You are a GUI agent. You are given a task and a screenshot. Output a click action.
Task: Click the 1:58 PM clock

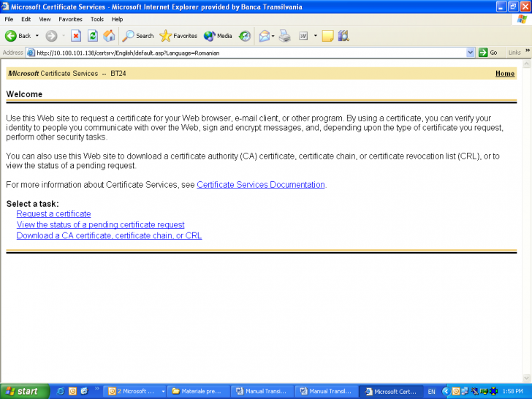513,391
